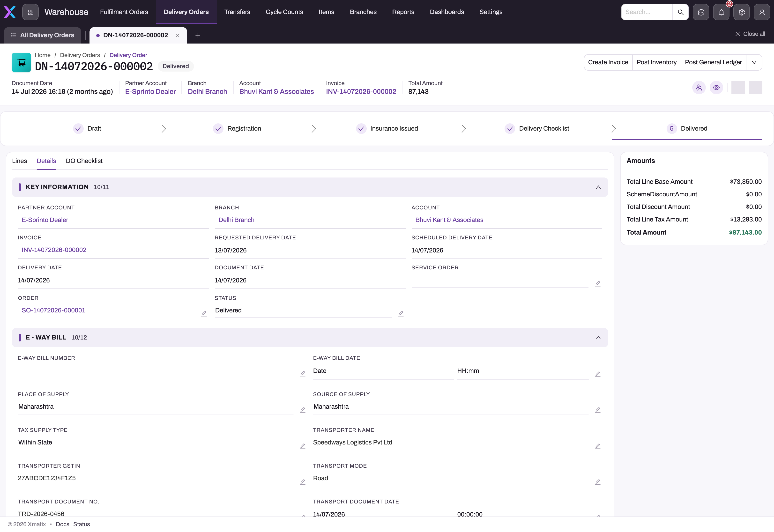This screenshot has width=774, height=532.
Task: Open SO-14072026-000001 order link
Action: (53, 310)
